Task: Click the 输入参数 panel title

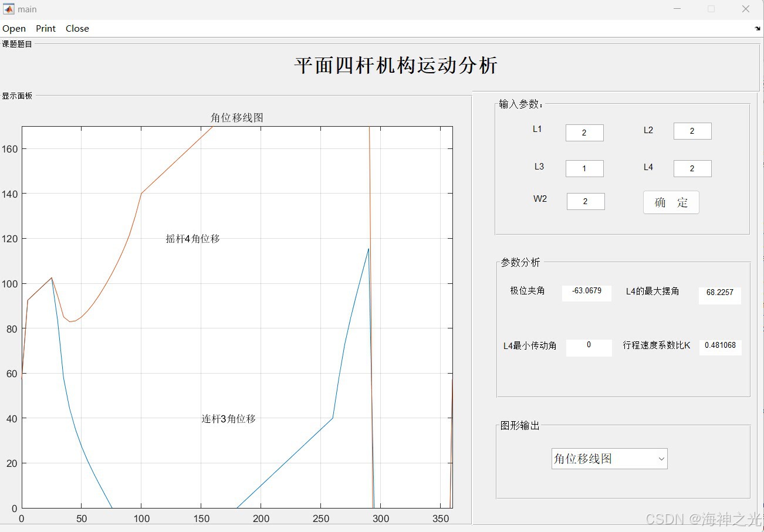Action: [521, 104]
